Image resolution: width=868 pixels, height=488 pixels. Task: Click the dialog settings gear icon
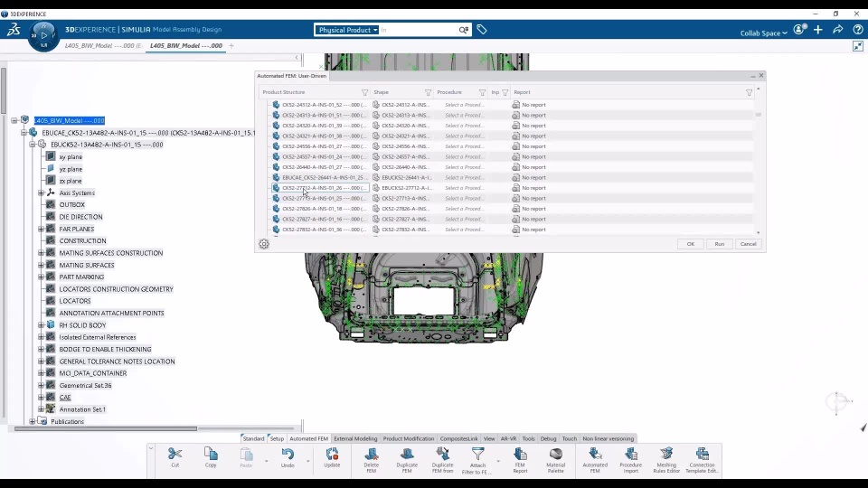click(x=264, y=244)
